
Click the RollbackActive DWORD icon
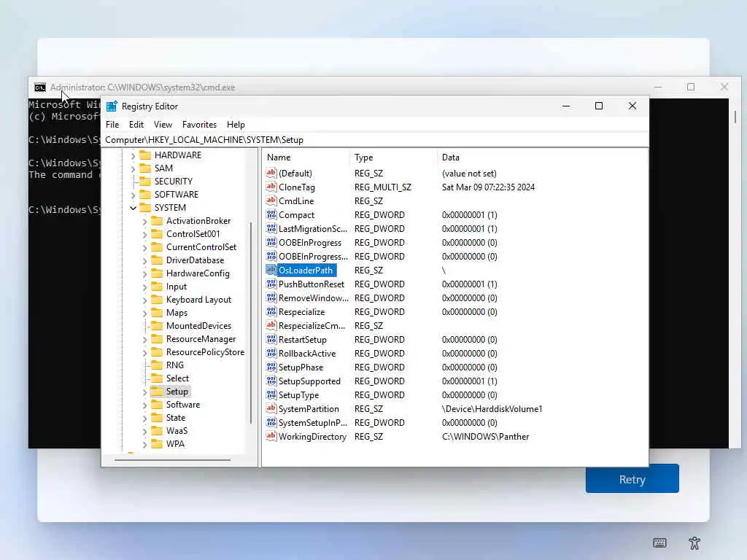point(271,353)
